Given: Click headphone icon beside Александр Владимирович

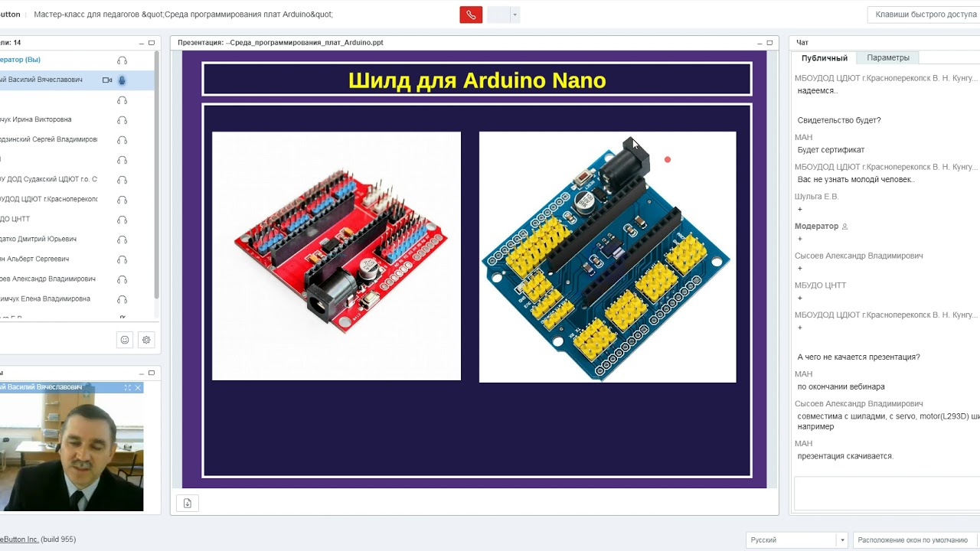Looking at the screenshot, I should (122, 279).
